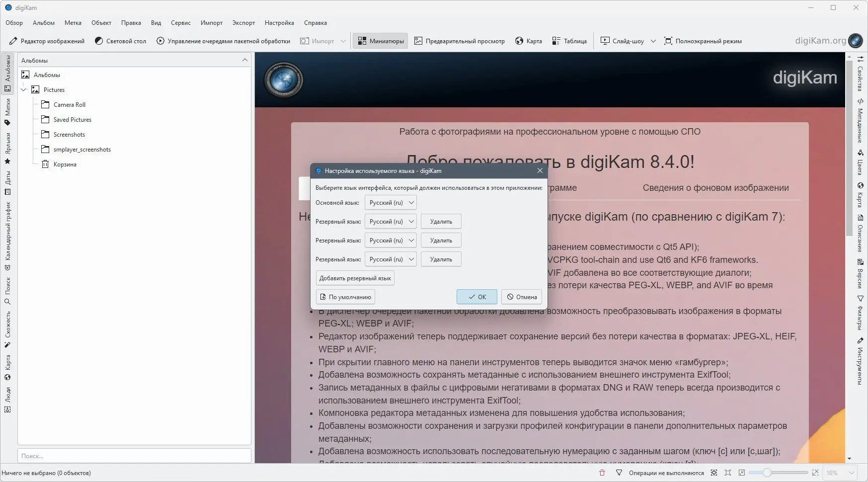Start the Слайд-шоу slideshow
Viewport: 868px width, 482px height.
click(x=622, y=41)
